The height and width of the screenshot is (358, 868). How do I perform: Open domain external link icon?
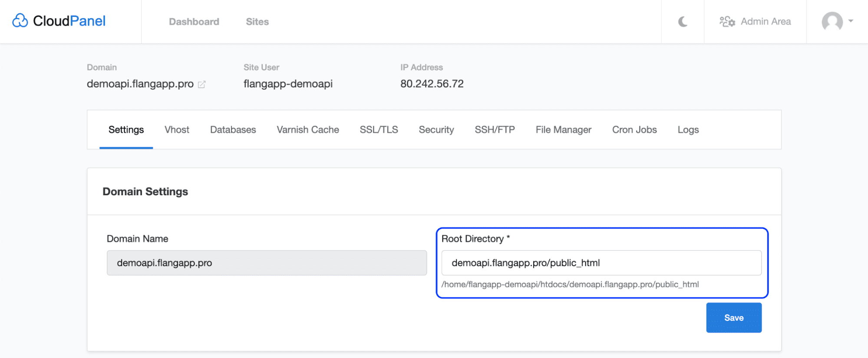[x=201, y=85]
